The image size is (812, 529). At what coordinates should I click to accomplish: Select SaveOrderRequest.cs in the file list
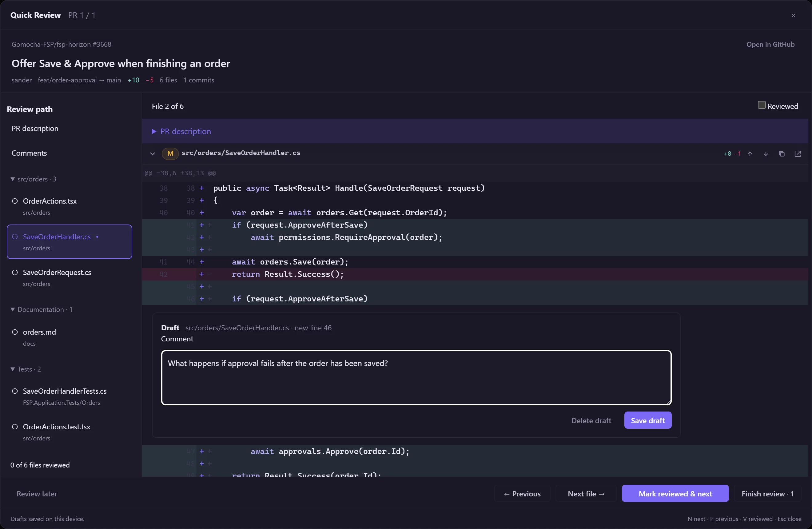(69, 277)
